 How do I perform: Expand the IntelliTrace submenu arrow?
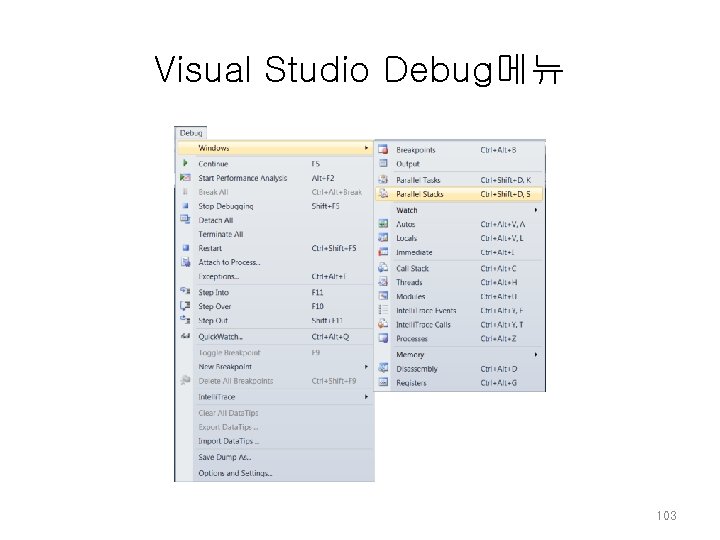pyautogui.click(x=366, y=397)
